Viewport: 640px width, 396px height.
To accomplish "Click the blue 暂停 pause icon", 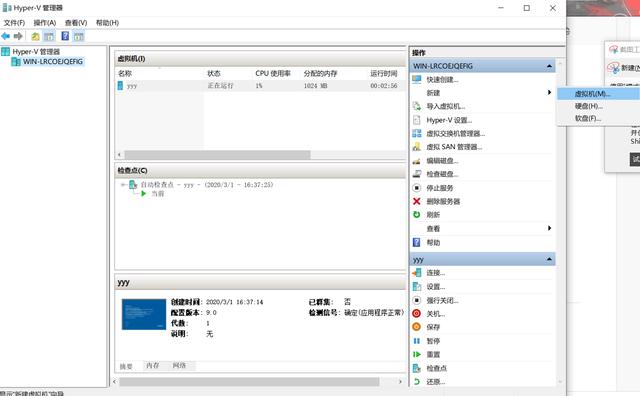I will [416, 341].
